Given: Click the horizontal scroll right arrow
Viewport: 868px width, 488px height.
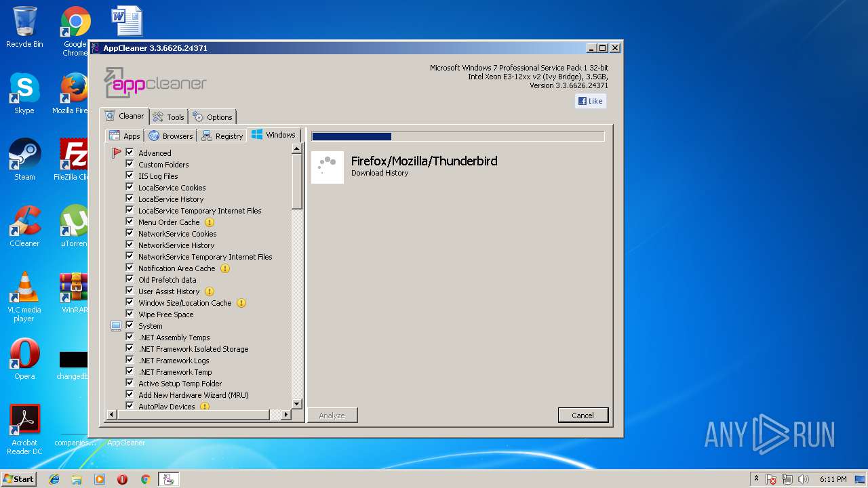Looking at the screenshot, I should [286, 414].
